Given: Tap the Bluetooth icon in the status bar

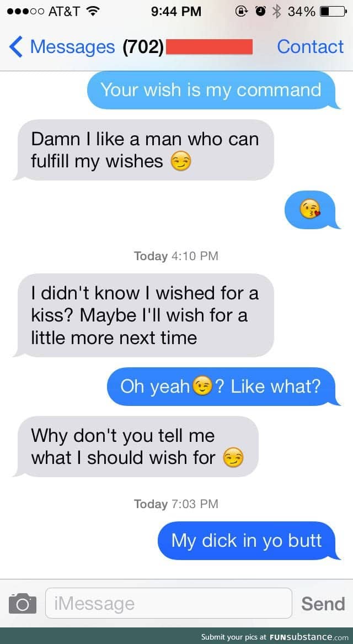Looking at the screenshot, I should [x=277, y=11].
